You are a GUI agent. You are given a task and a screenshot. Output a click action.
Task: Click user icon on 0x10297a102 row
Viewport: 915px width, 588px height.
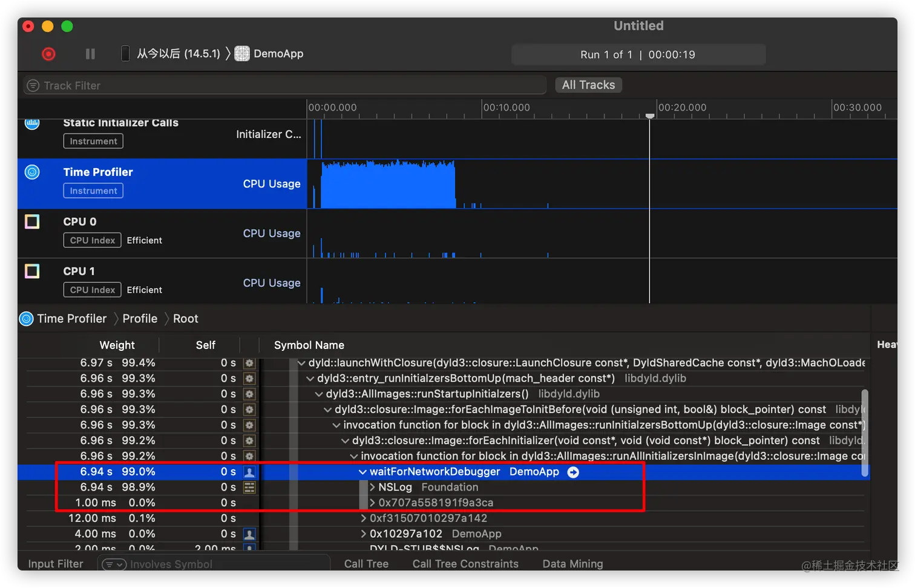[x=249, y=534]
